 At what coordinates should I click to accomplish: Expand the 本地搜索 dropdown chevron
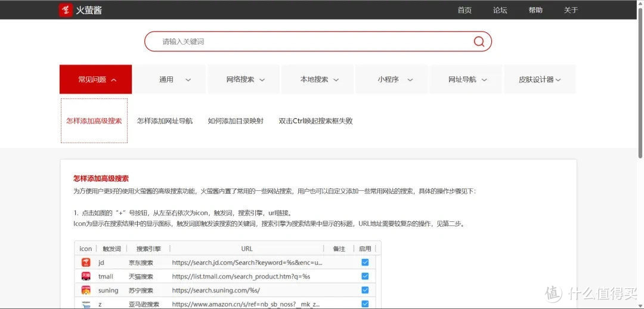(x=336, y=80)
